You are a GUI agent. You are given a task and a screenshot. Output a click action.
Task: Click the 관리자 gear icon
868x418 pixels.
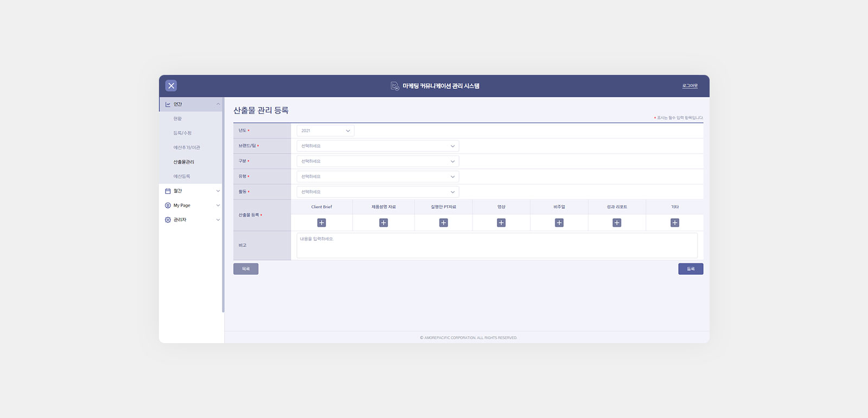(x=168, y=220)
